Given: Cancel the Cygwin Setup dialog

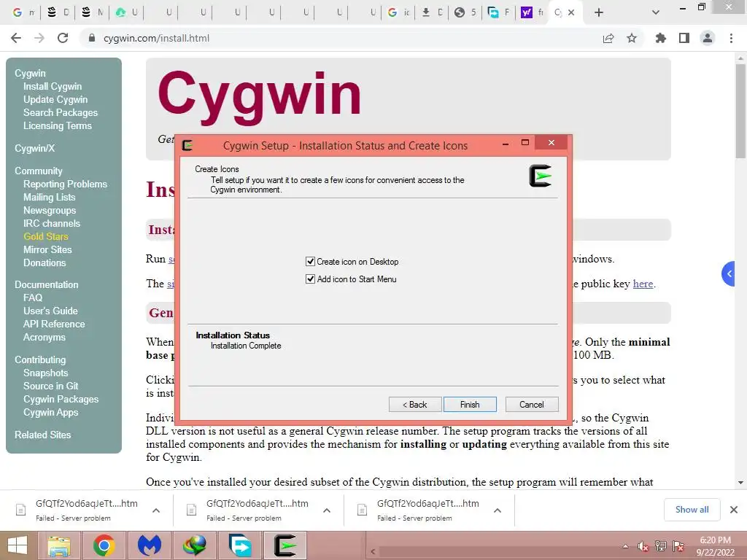Looking at the screenshot, I should (x=532, y=404).
